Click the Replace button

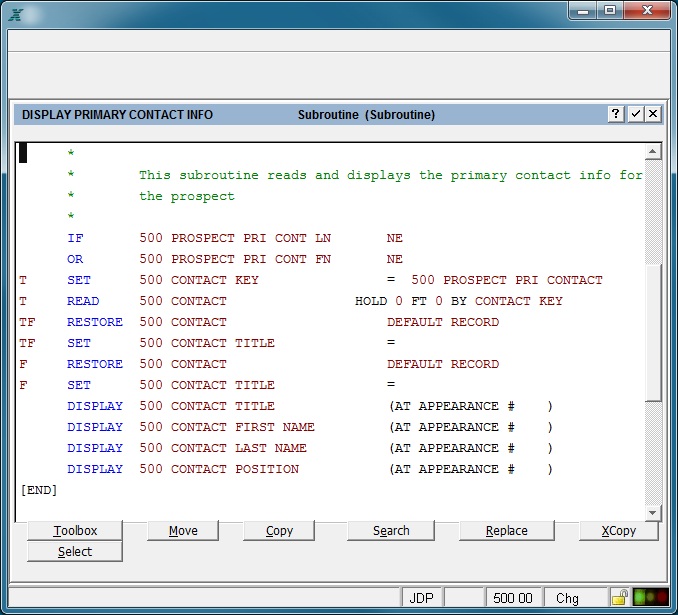click(x=506, y=531)
